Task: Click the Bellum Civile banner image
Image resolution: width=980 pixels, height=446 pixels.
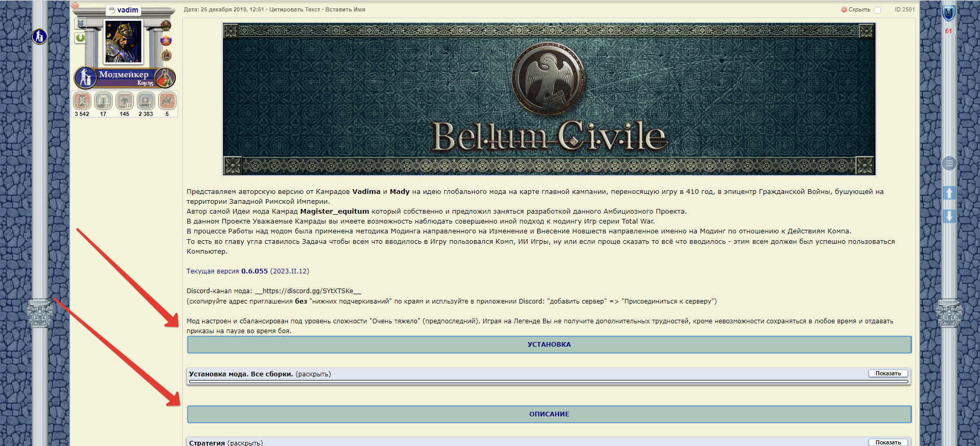Action: click(x=549, y=99)
